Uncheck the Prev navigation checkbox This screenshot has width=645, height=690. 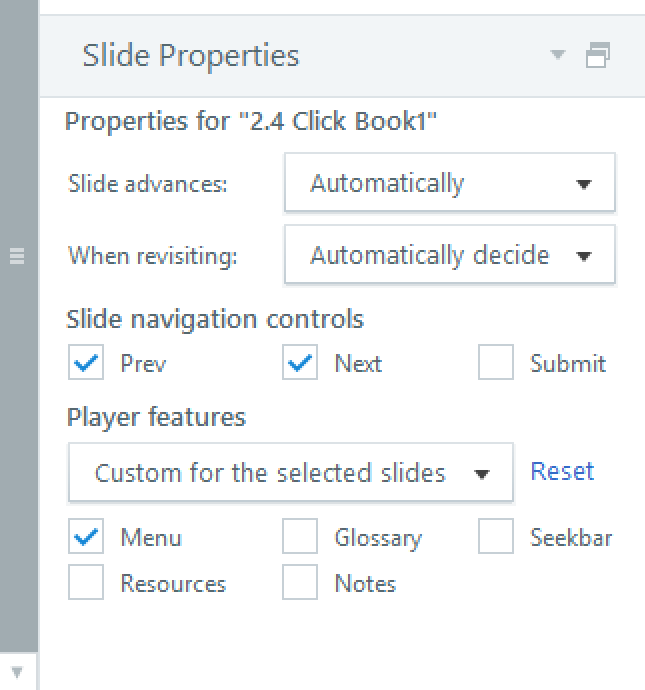(x=87, y=364)
